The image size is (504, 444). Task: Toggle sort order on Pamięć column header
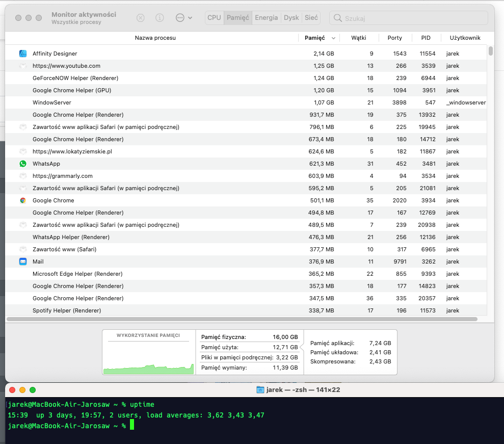pyautogui.click(x=319, y=38)
